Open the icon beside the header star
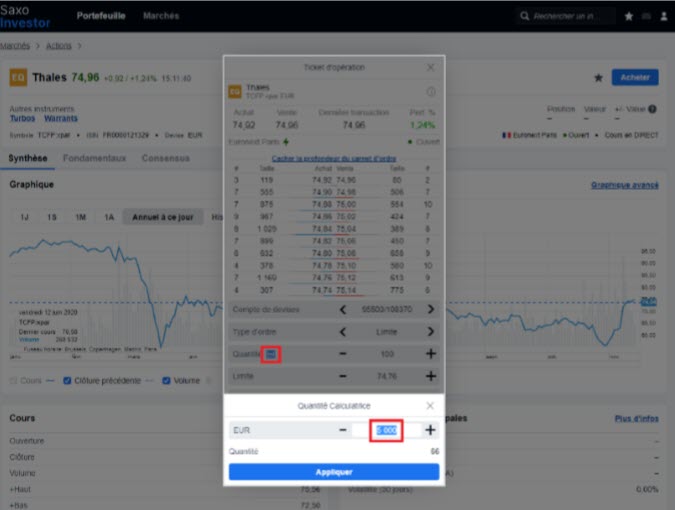The width and height of the screenshot is (675, 510). tap(646, 16)
